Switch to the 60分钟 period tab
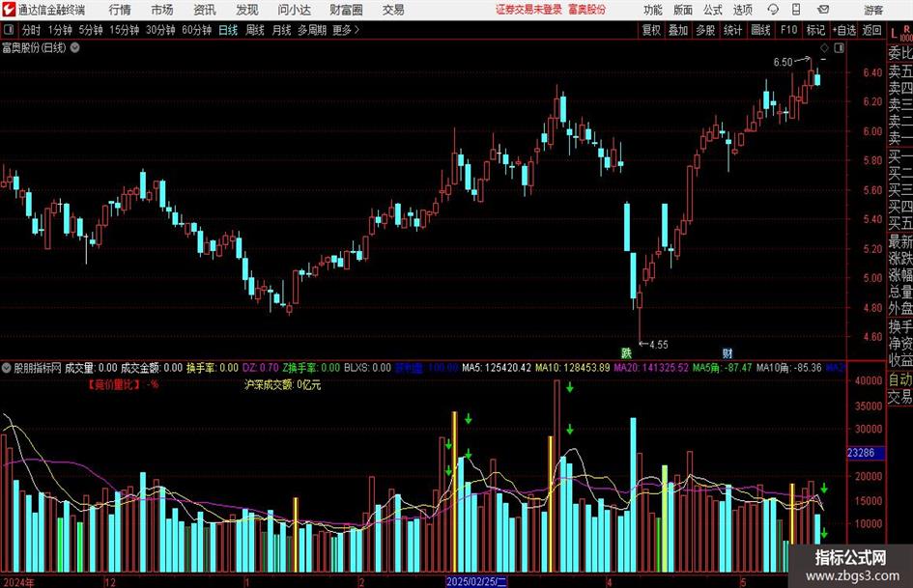913x588 pixels. [x=197, y=30]
